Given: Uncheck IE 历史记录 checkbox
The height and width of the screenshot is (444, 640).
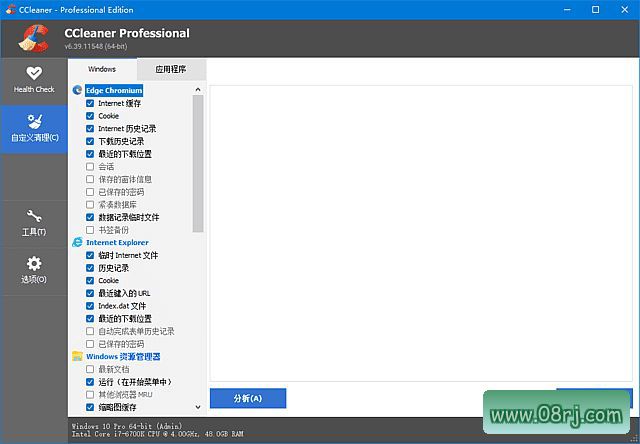Looking at the screenshot, I should 90,268.
